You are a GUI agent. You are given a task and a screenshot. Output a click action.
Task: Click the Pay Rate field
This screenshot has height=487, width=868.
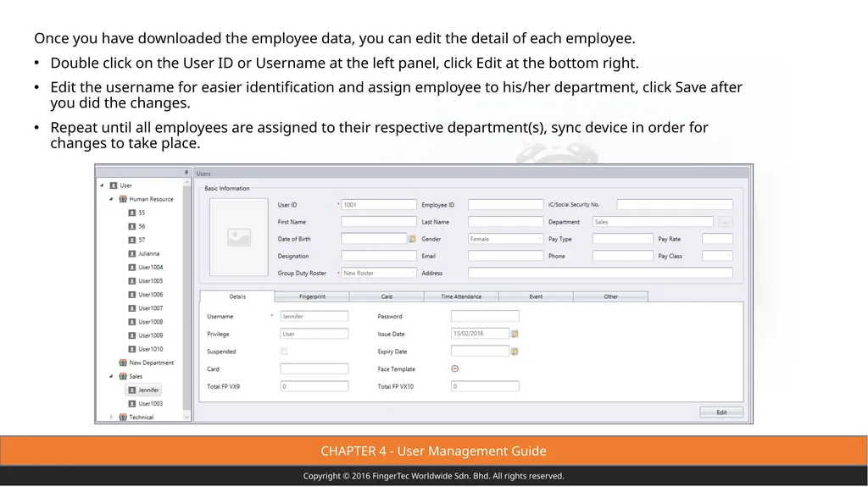pos(717,239)
